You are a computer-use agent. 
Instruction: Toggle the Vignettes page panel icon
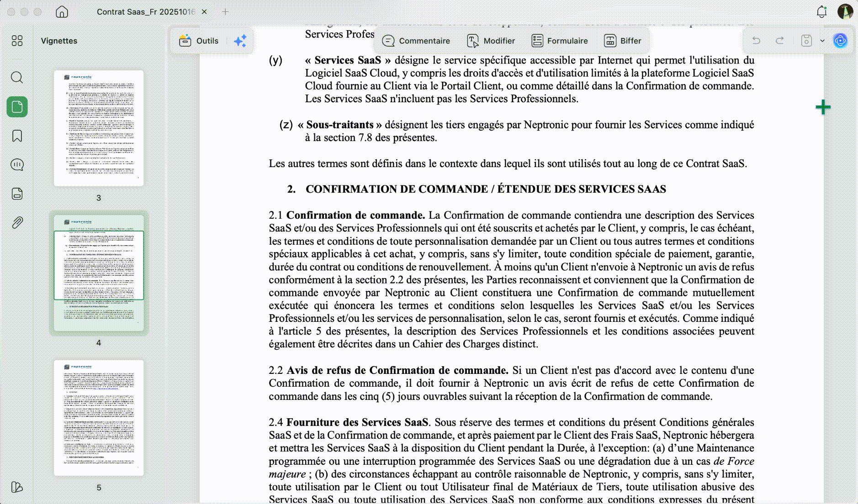17,107
